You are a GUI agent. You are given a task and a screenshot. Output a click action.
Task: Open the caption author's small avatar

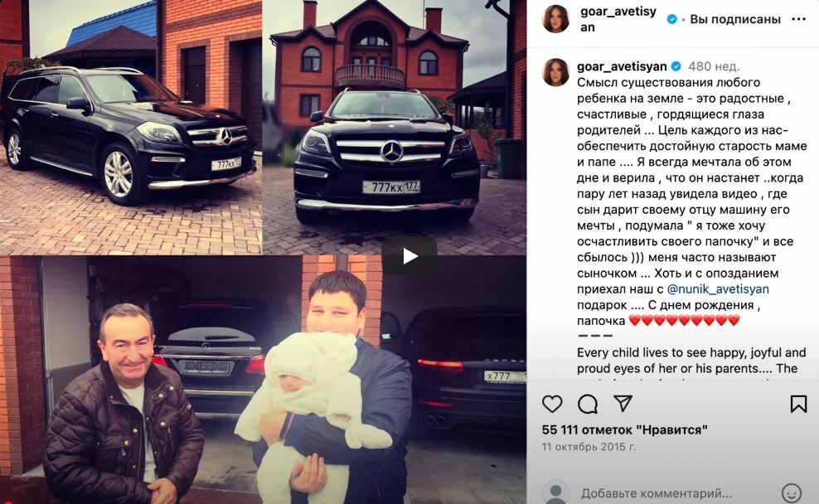click(555, 72)
